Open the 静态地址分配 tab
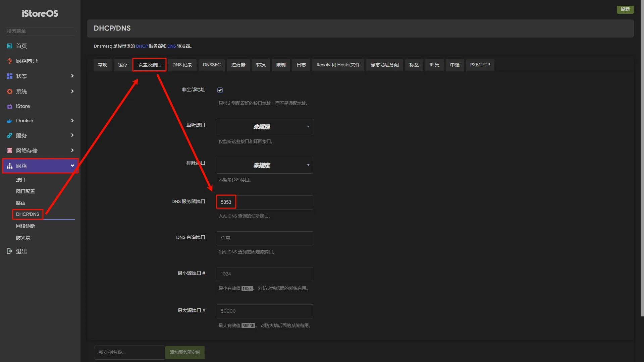This screenshot has width=644, height=362. point(384,65)
